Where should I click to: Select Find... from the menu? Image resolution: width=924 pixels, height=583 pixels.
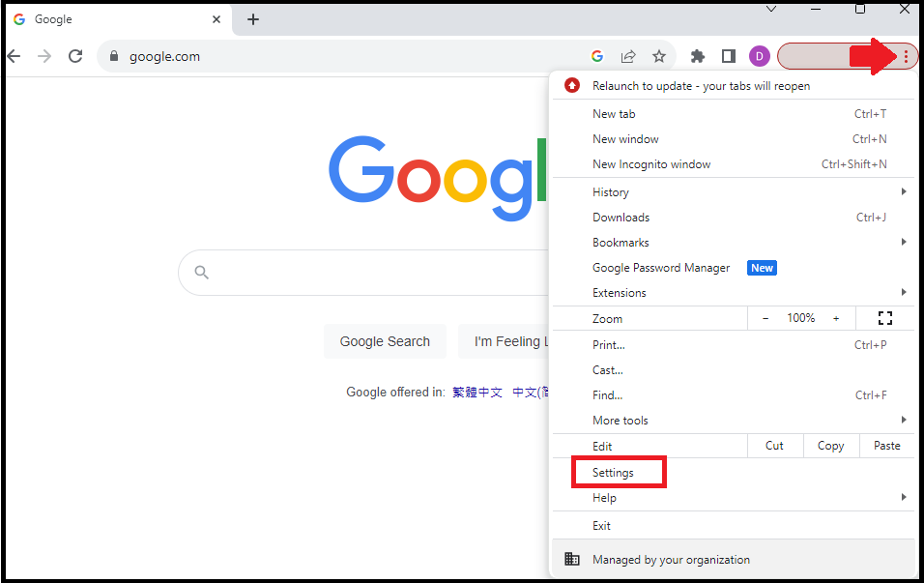tap(734, 395)
